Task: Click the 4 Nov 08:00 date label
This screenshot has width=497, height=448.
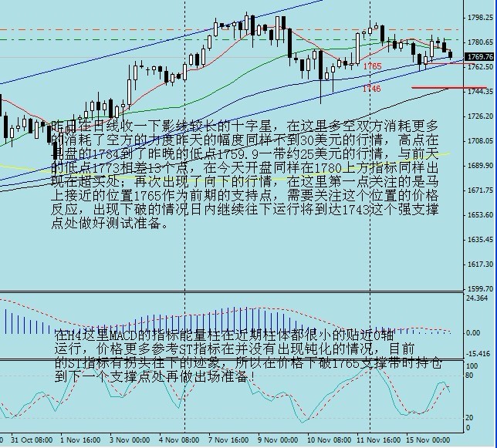Action: [x=179, y=440]
